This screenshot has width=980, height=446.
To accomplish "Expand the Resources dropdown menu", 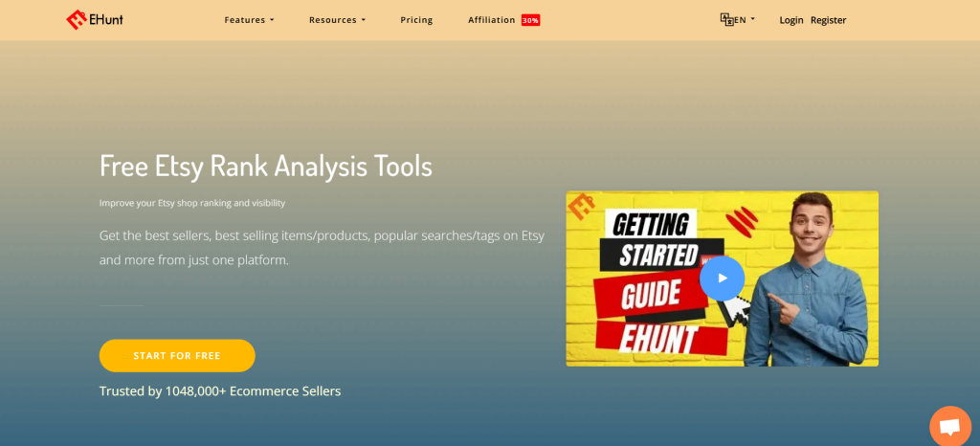I will [338, 20].
